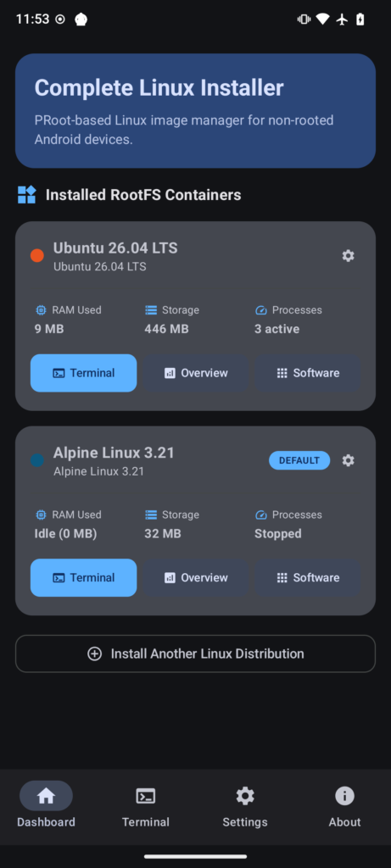The width and height of the screenshot is (391, 868).
Task: Tap the PRoot-based Linux image manager description
Action: [184, 130]
